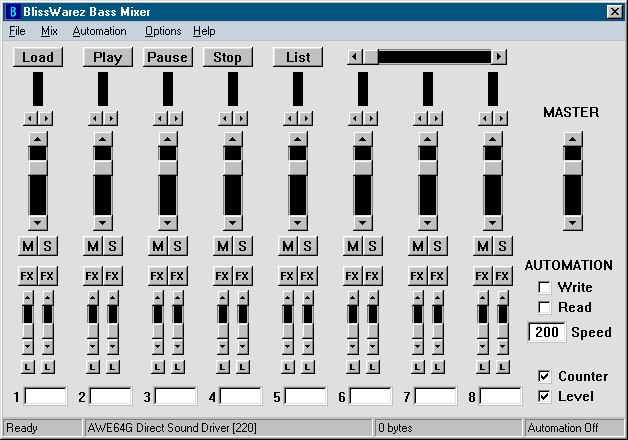Click the first FX button of channel 7
The height and width of the screenshot is (440, 628).
coord(417,276)
